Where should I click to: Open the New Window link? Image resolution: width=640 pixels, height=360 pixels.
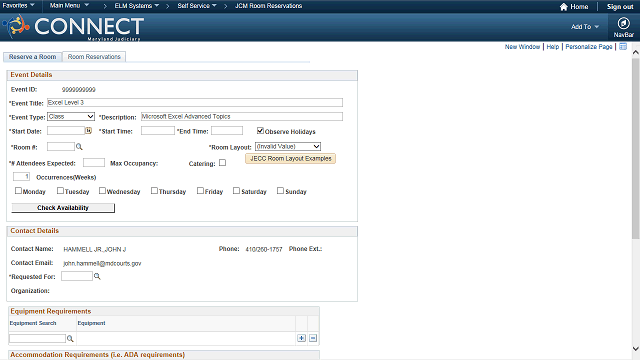click(x=522, y=47)
